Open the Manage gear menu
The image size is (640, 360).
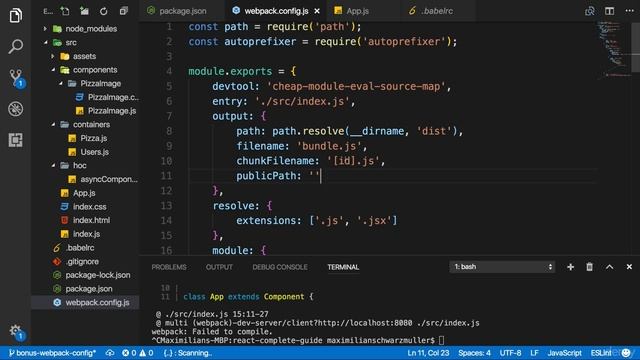tap(16, 331)
